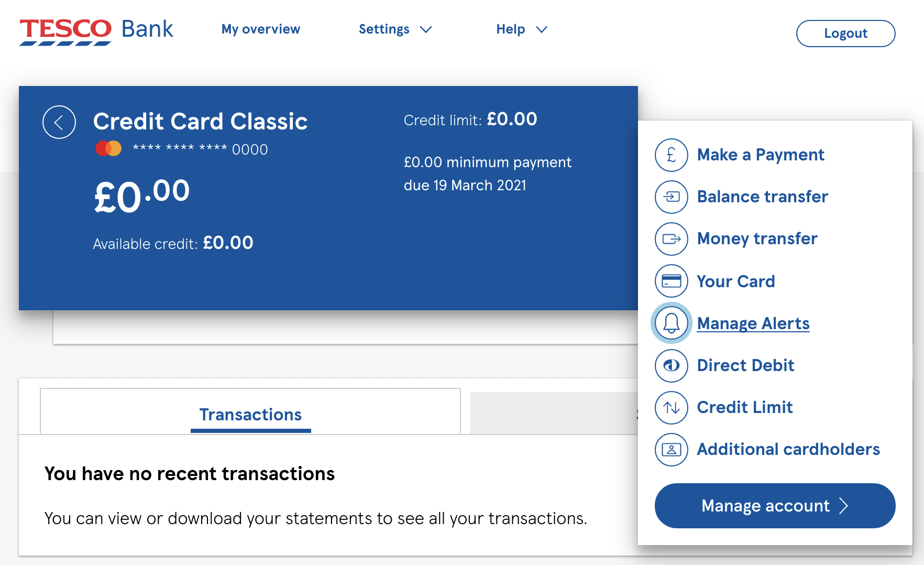
Task: Click the Make a Payment link text
Action: point(761,155)
